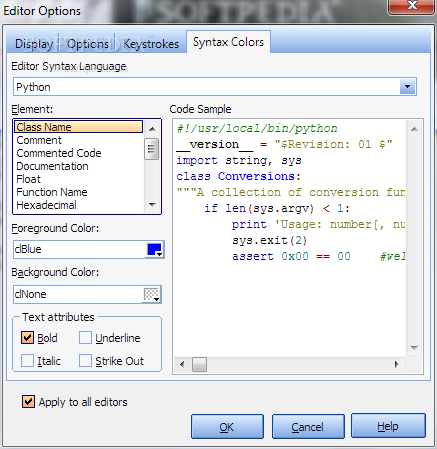The width and height of the screenshot is (437, 449).
Task: Open the Background Color dropdown arrow
Action: [156, 299]
